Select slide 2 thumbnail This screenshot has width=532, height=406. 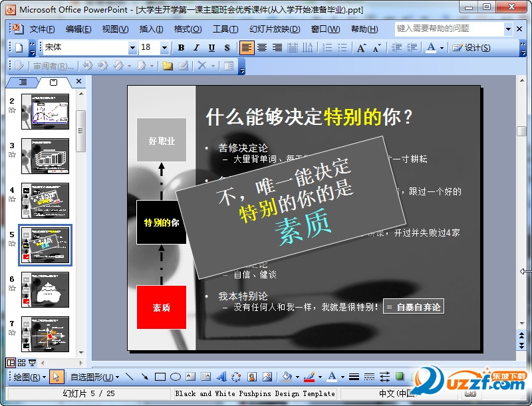click(x=45, y=112)
